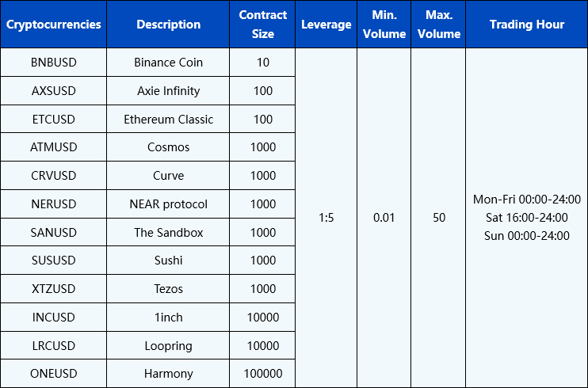Click the Cryptocurrencies column header
588x388 pixels.
[53, 25]
